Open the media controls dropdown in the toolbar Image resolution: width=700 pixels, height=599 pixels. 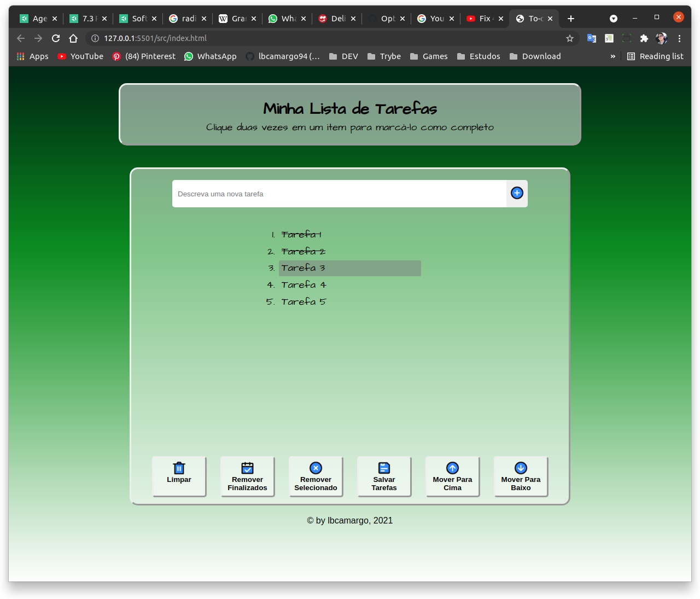coord(614,18)
